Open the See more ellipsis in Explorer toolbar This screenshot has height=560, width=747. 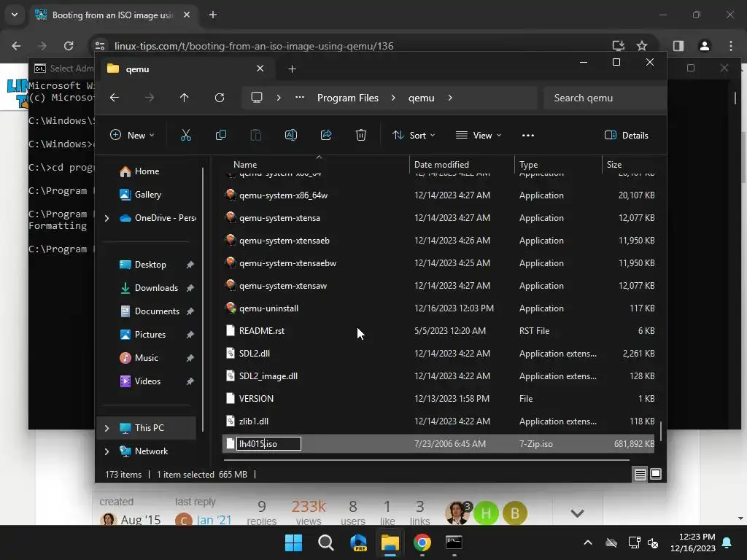(528, 135)
